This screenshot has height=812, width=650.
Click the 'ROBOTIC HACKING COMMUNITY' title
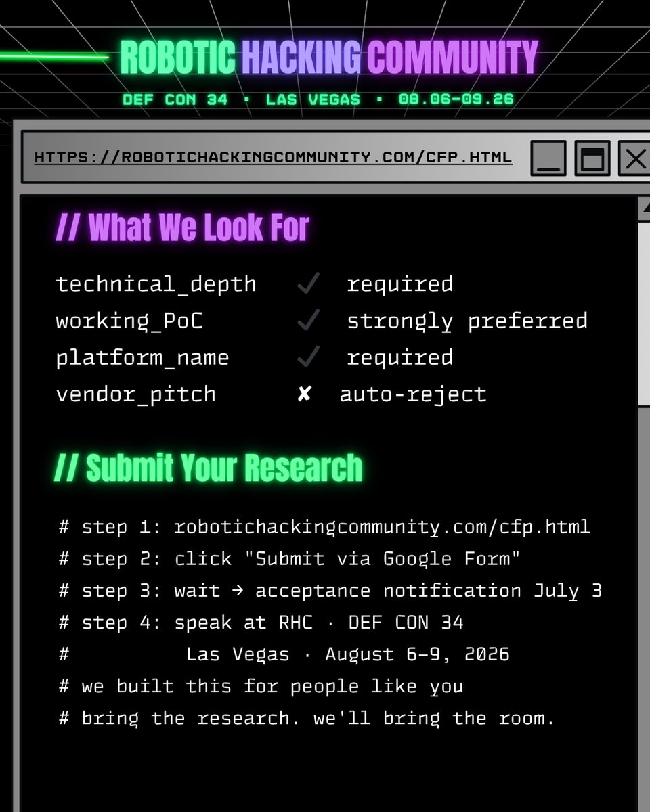click(329, 57)
